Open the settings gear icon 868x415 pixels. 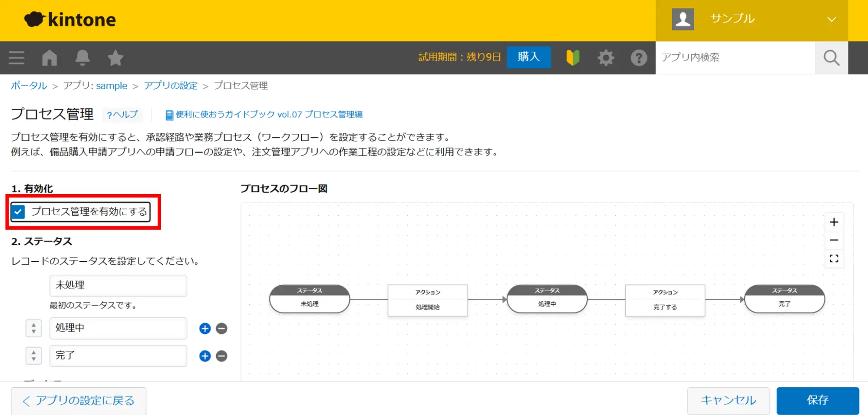click(606, 58)
